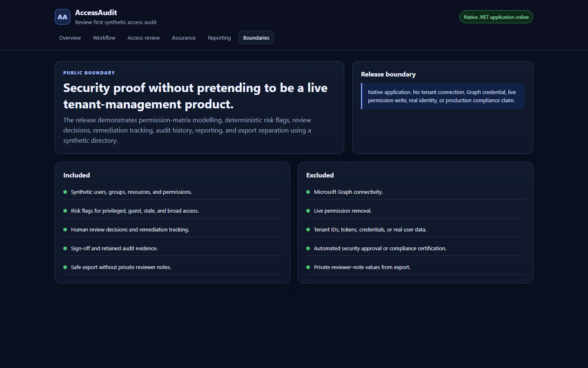The image size is (588, 368).
Task: Click green bullet beside 'Private reviewer-note values'
Action: [x=308, y=267]
